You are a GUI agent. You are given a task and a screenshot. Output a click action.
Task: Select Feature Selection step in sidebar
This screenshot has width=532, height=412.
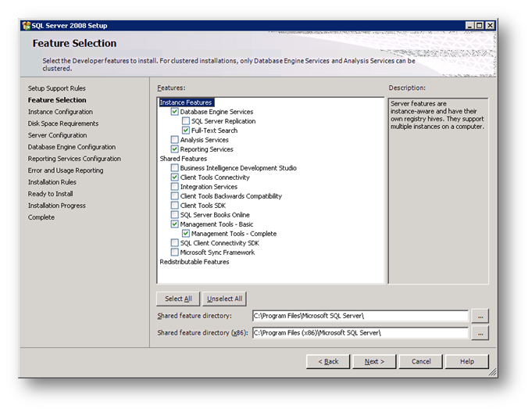[x=57, y=100]
